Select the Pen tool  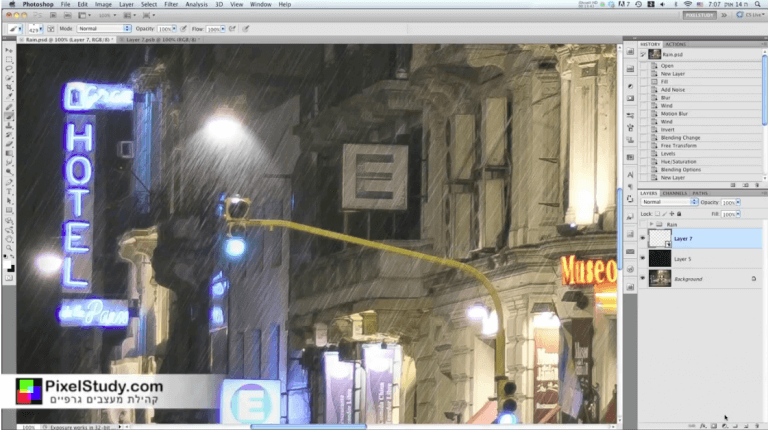(9, 183)
